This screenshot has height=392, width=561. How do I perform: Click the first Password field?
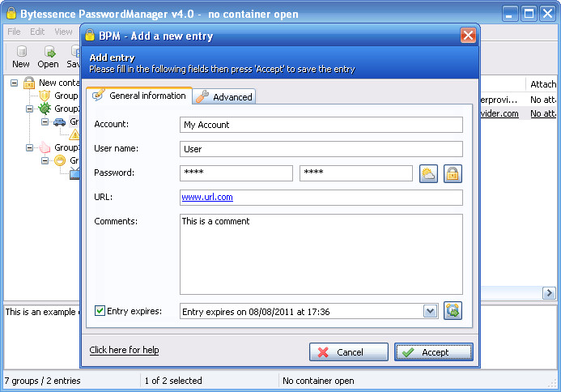(x=236, y=173)
